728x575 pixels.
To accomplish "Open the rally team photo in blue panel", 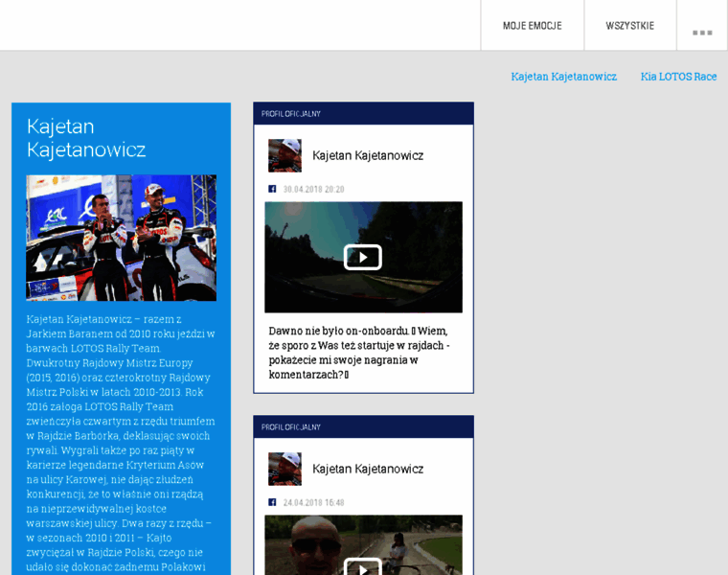I will pos(122,238).
